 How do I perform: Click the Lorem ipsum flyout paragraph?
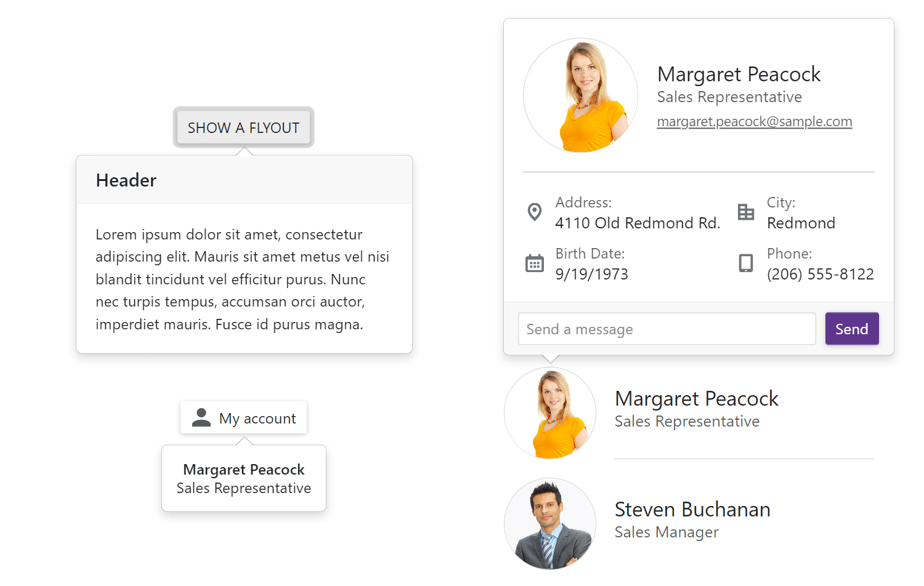243,279
